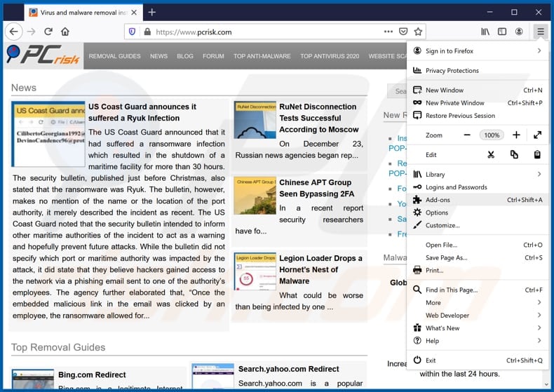Open the Firefox account toolbar icon

click(x=519, y=32)
